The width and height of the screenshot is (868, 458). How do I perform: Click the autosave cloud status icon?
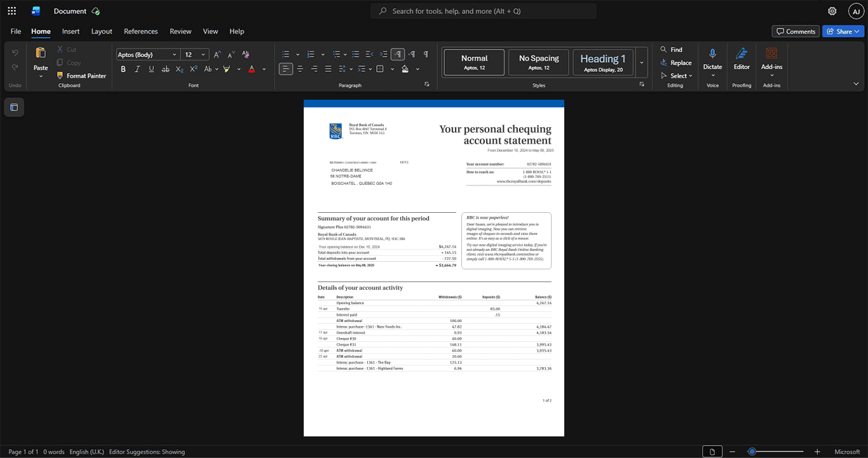pos(95,11)
